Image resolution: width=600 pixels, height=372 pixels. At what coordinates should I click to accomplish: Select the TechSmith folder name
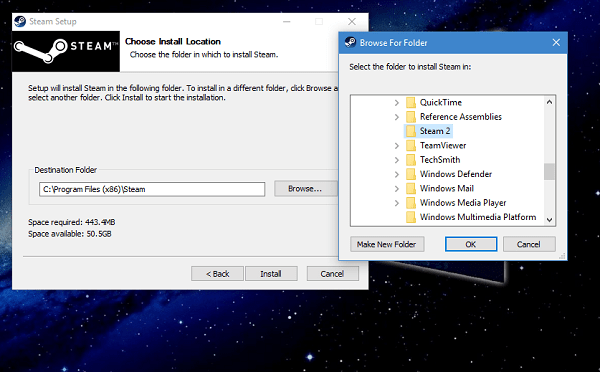[x=440, y=160]
